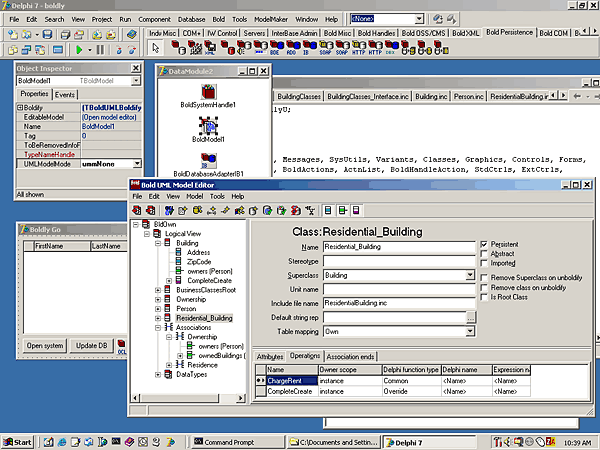Viewport: 600px width, 450px height.
Task: Select the ADO persistence component in the palette
Action: coord(292,48)
